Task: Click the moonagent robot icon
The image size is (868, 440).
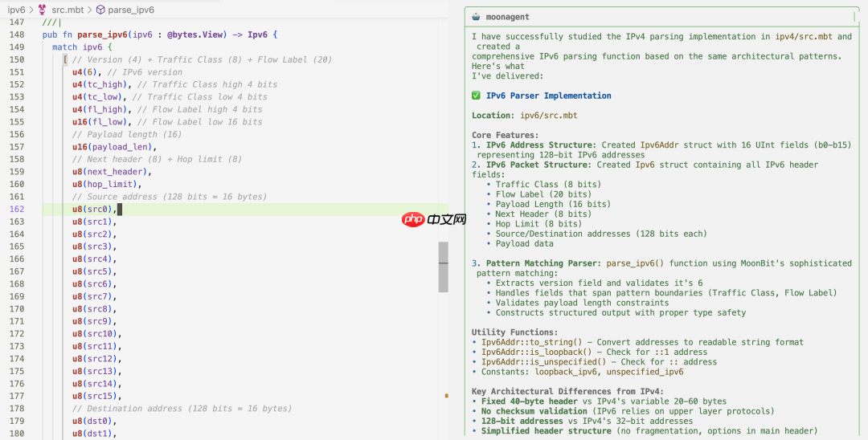Action: (477, 17)
